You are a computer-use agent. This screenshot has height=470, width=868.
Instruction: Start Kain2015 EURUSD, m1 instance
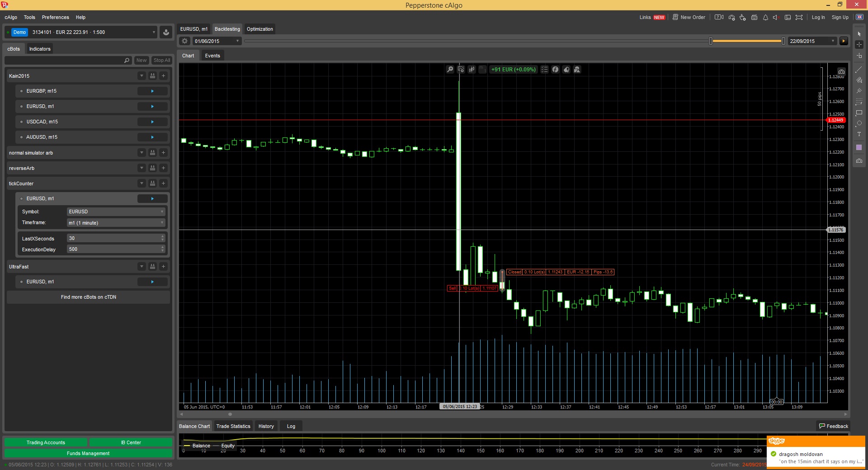152,107
